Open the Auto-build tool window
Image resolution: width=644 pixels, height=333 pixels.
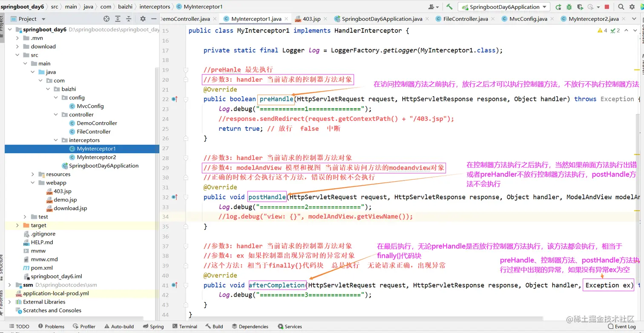pos(118,327)
